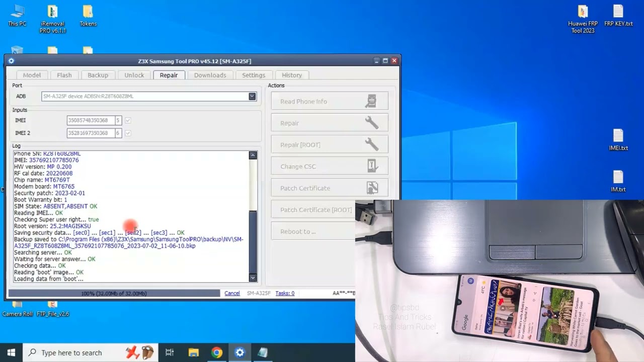Screen dimensions: 644x362
Task: Click log line 'Modem board: MT6765'
Action: (44, 187)
